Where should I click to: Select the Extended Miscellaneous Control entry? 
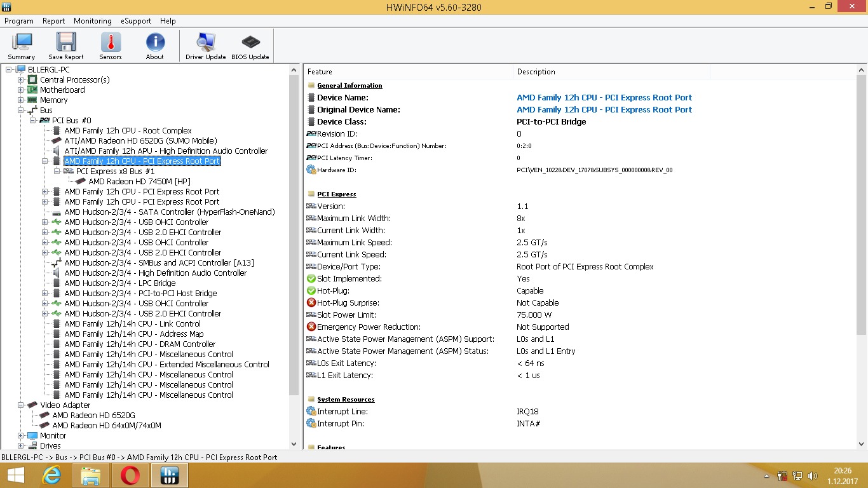166,364
